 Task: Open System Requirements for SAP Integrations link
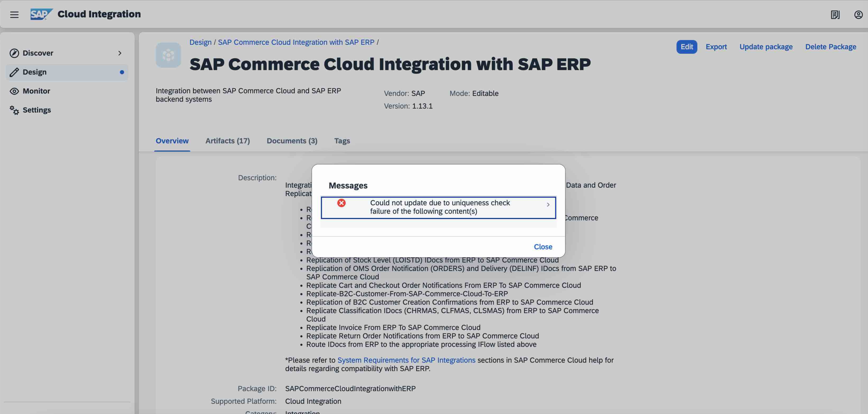[x=406, y=360]
